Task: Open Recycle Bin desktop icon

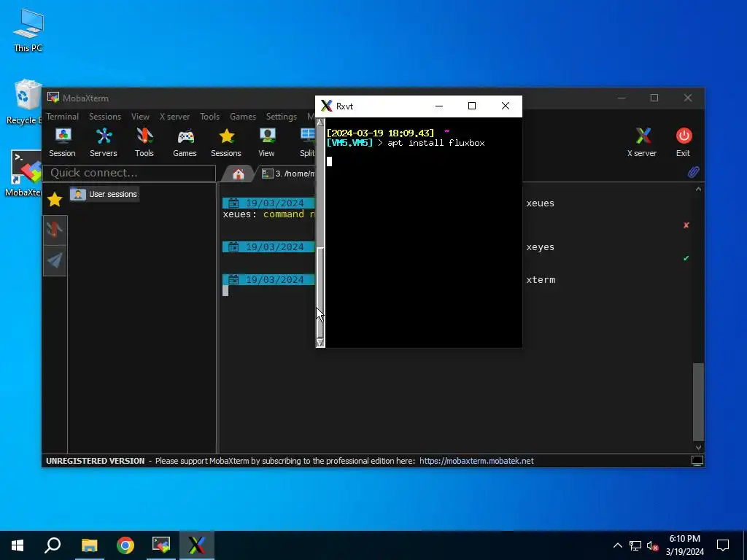Action: tap(24, 102)
